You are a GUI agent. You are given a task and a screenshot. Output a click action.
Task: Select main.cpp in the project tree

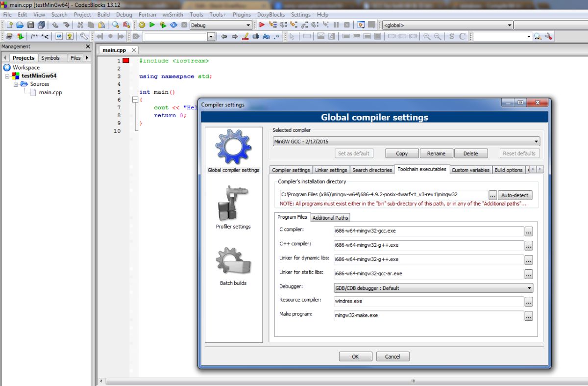(x=50, y=92)
